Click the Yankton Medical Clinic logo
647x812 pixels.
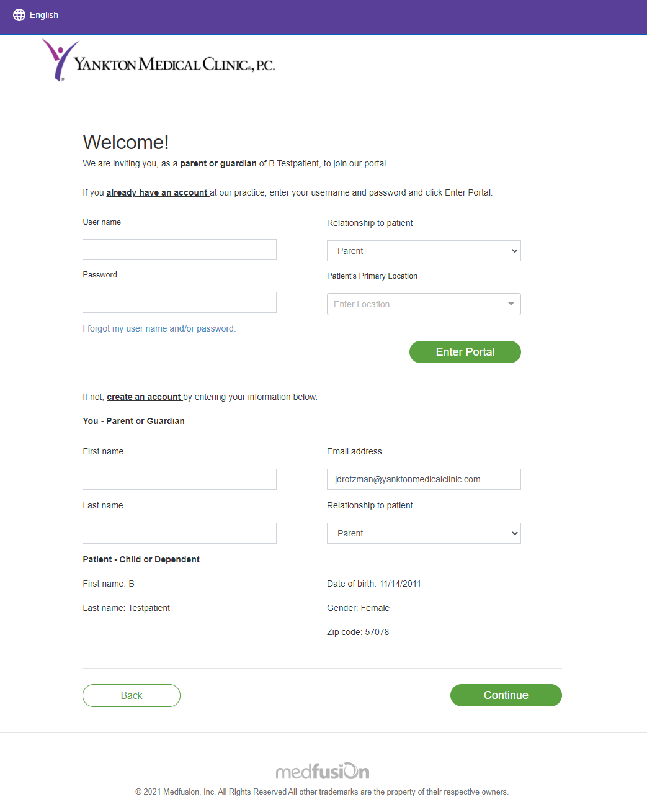(158, 61)
